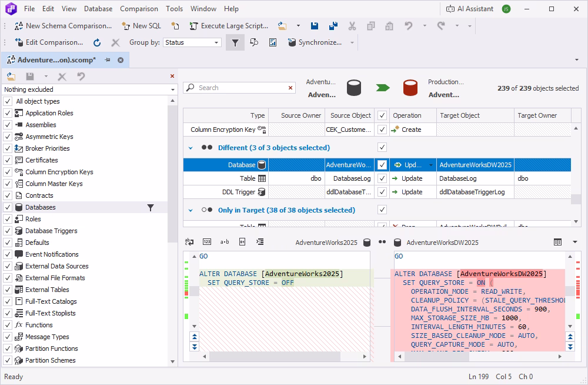Select the ddlDatabaseTriggerLog target cell
The width and height of the screenshot is (588, 385).
(475, 192)
